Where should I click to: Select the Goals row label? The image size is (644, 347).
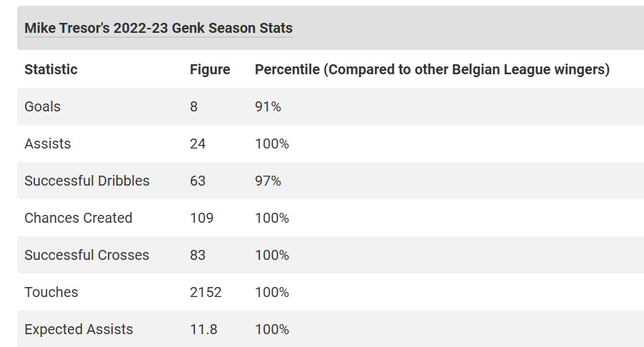[x=42, y=106]
